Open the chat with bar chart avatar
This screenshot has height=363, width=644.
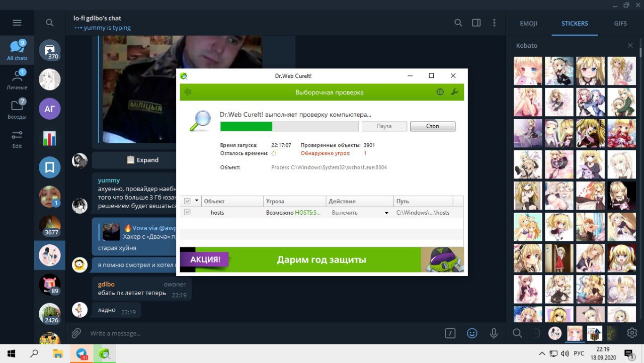pyautogui.click(x=50, y=138)
